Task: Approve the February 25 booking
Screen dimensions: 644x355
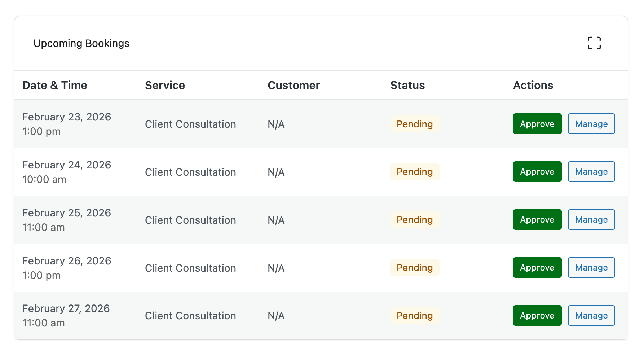Action: (x=537, y=220)
